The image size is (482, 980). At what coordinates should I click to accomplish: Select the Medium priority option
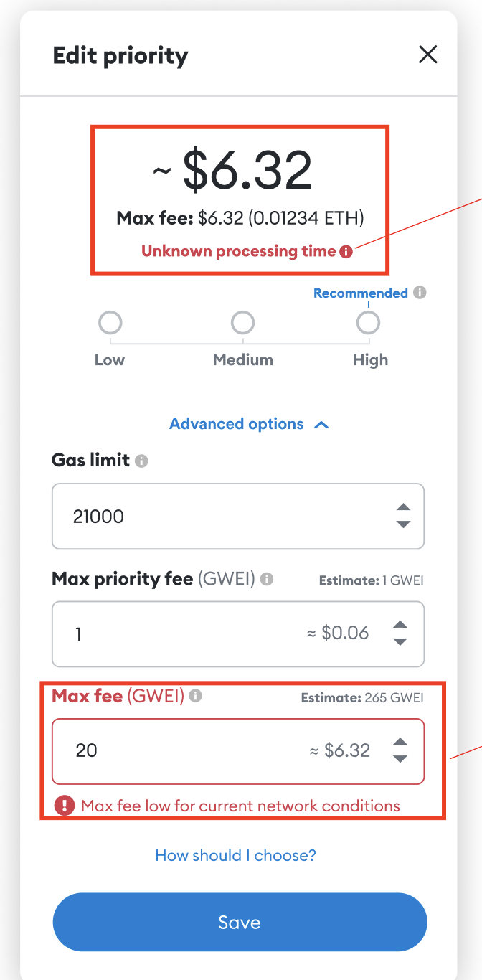pyautogui.click(x=242, y=322)
